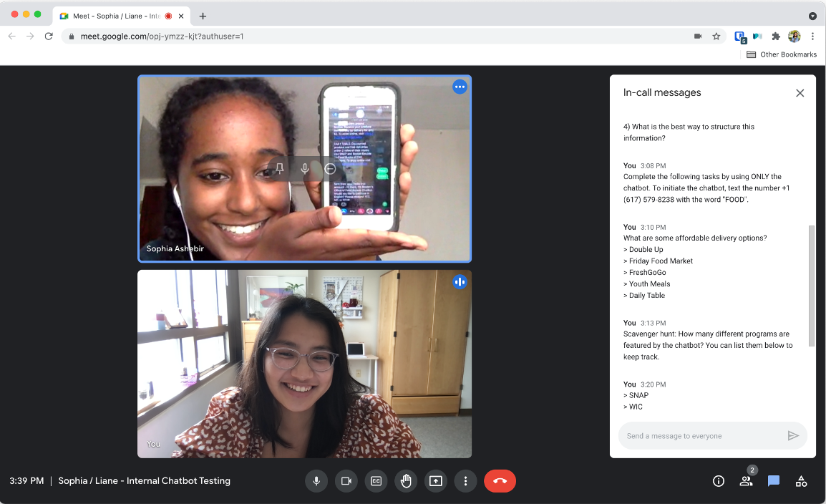Remove Sophia from the call
This screenshot has height=504, width=826.
330,169
